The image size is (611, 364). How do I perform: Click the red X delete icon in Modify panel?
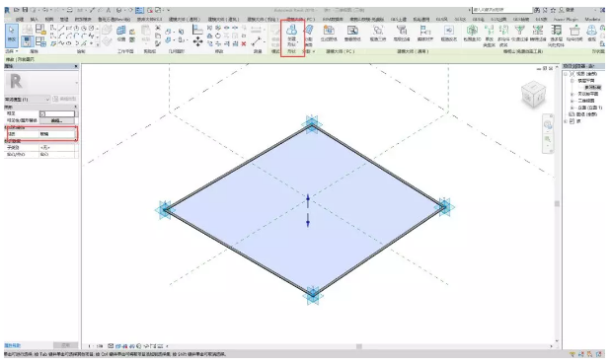(244, 44)
